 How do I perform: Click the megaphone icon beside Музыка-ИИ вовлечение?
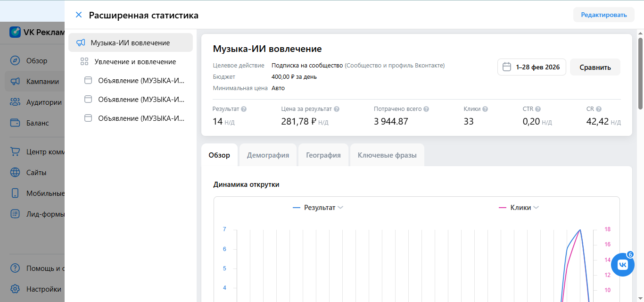pyautogui.click(x=81, y=43)
